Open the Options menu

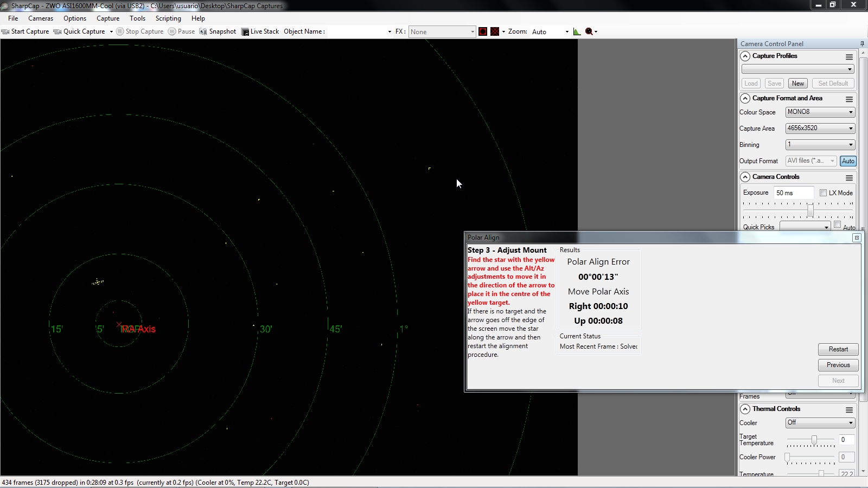[75, 18]
